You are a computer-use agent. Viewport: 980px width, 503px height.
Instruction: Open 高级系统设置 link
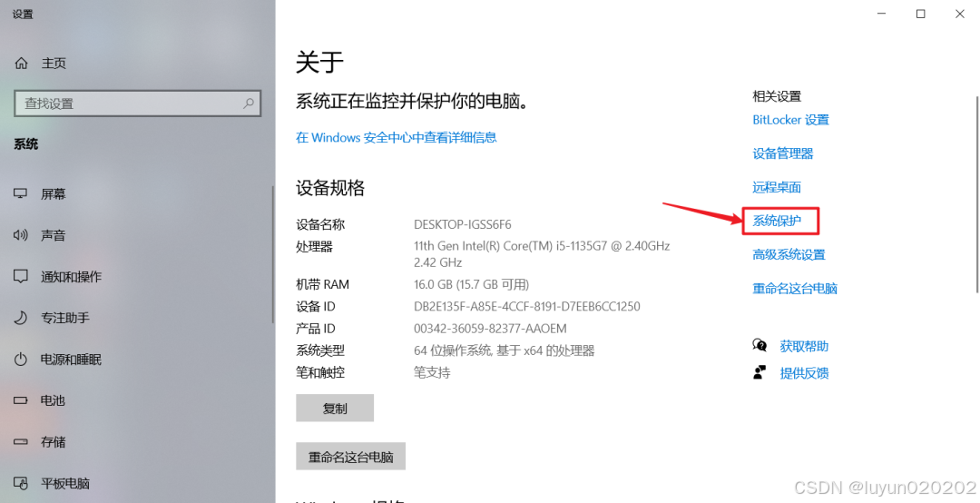pyautogui.click(x=789, y=254)
